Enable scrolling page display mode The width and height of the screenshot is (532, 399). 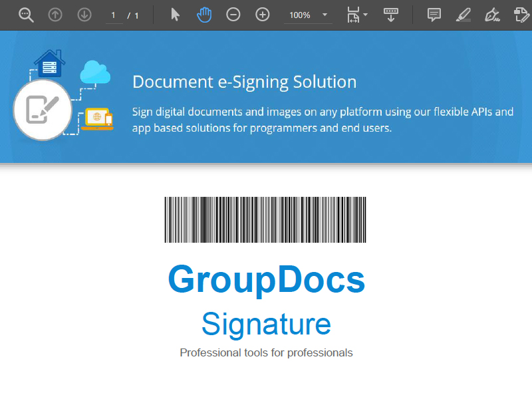391,14
